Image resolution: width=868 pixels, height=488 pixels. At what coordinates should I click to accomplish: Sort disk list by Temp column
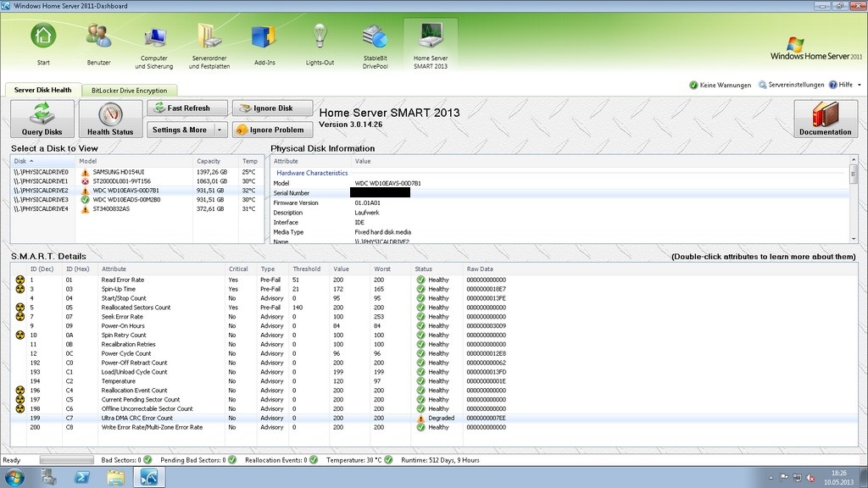pyautogui.click(x=251, y=161)
